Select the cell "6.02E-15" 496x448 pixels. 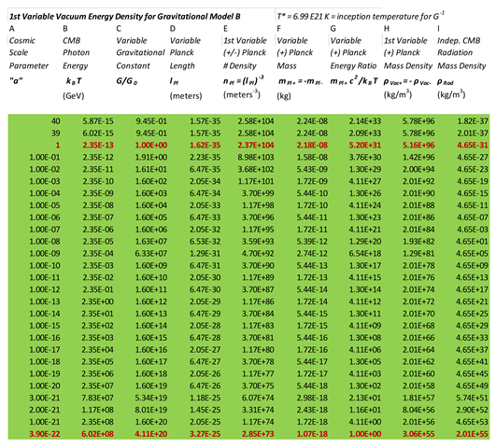pyautogui.click(x=98, y=133)
